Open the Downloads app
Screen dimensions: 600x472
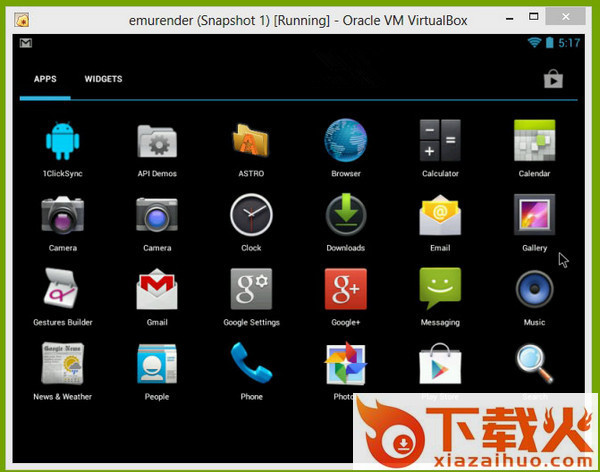(x=346, y=215)
